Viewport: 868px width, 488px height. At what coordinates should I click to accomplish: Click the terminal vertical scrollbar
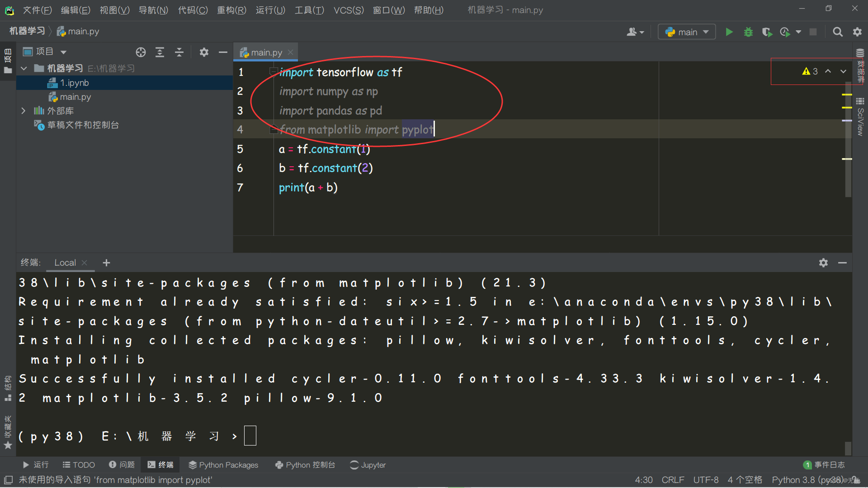tap(848, 448)
